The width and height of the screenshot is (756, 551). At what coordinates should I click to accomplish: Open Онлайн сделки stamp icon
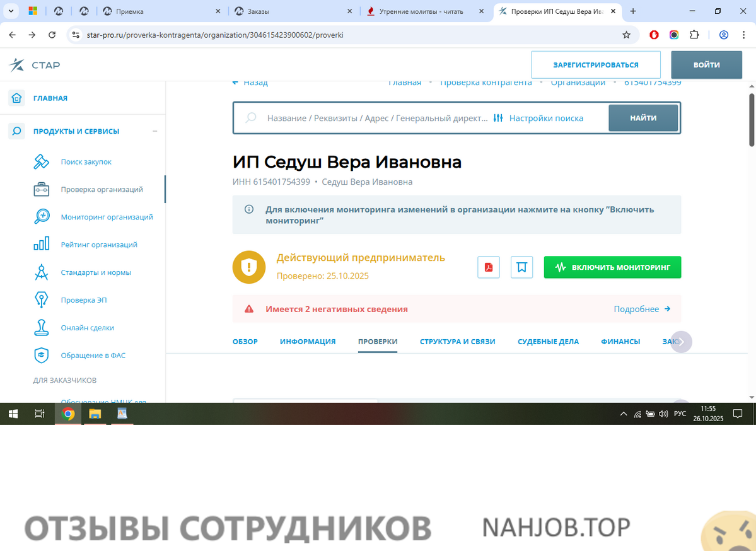point(42,328)
